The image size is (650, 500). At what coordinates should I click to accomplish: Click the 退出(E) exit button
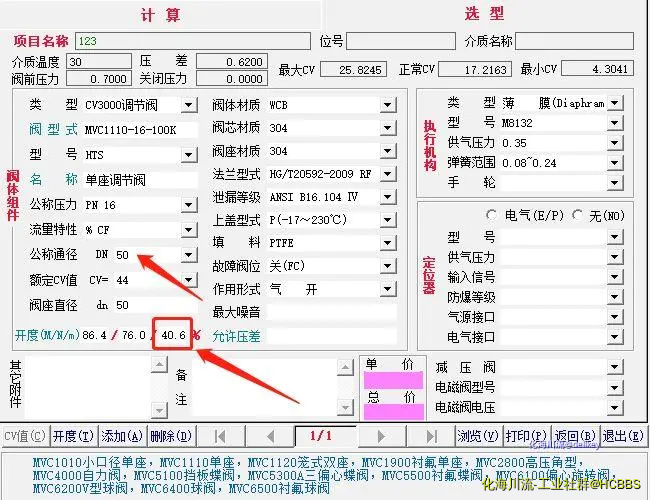(x=622, y=436)
